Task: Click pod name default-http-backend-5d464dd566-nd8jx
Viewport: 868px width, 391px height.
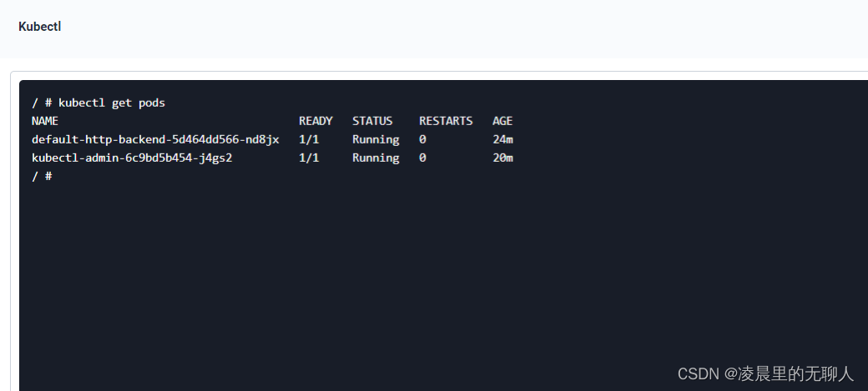Action: [x=155, y=140]
